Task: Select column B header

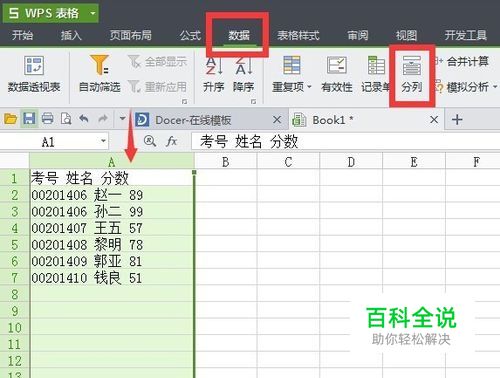Action: 226,162
